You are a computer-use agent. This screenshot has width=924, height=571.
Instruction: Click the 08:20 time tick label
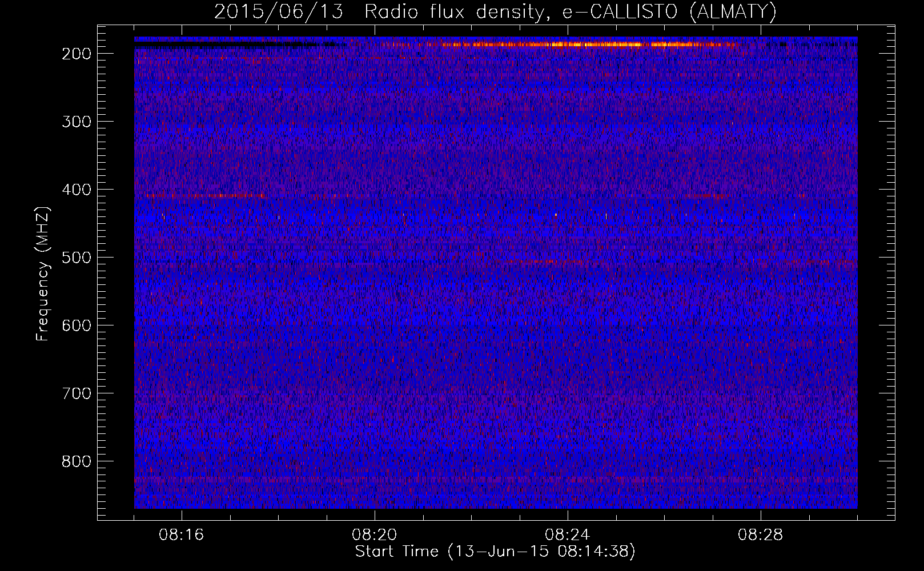tap(375, 535)
